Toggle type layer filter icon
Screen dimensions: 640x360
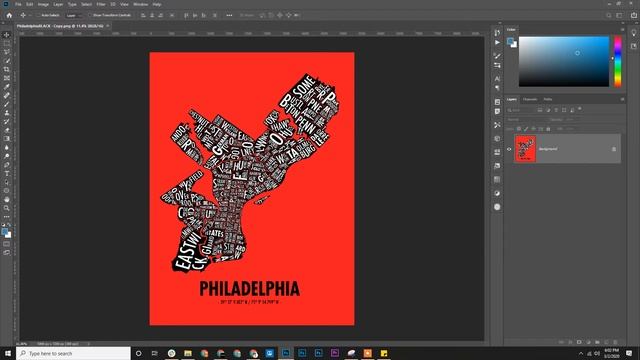(x=556, y=110)
